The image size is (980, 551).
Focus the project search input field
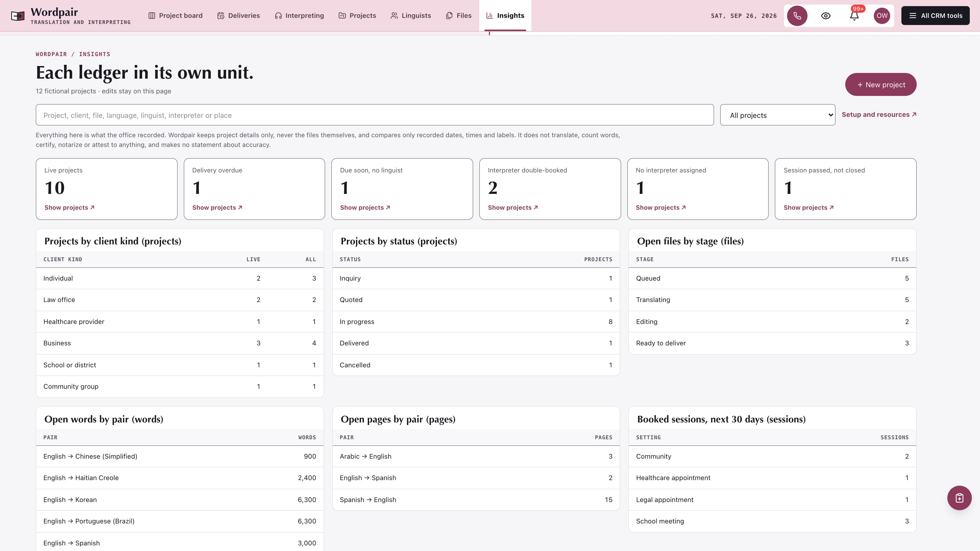point(374,115)
